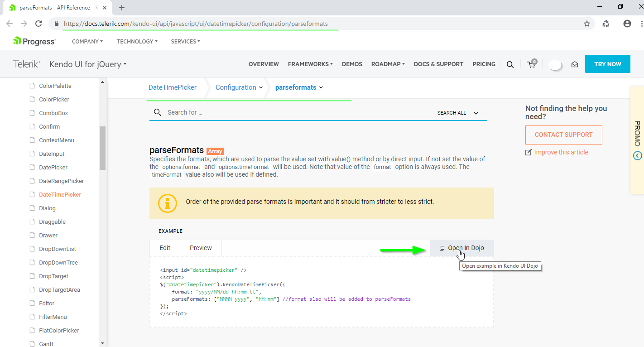Screen dimensions: 644x347
Task: Select DropDownList in the sidebar list
Action: pyautogui.click(x=58, y=249)
